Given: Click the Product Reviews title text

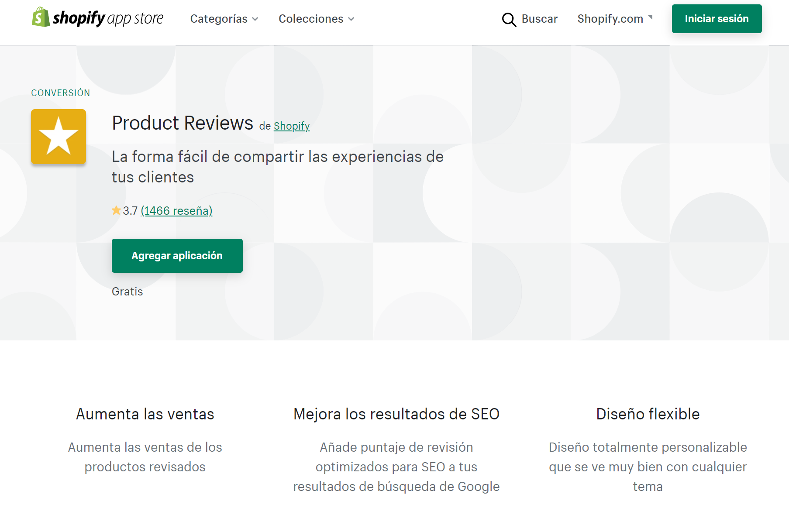Looking at the screenshot, I should point(183,123).
